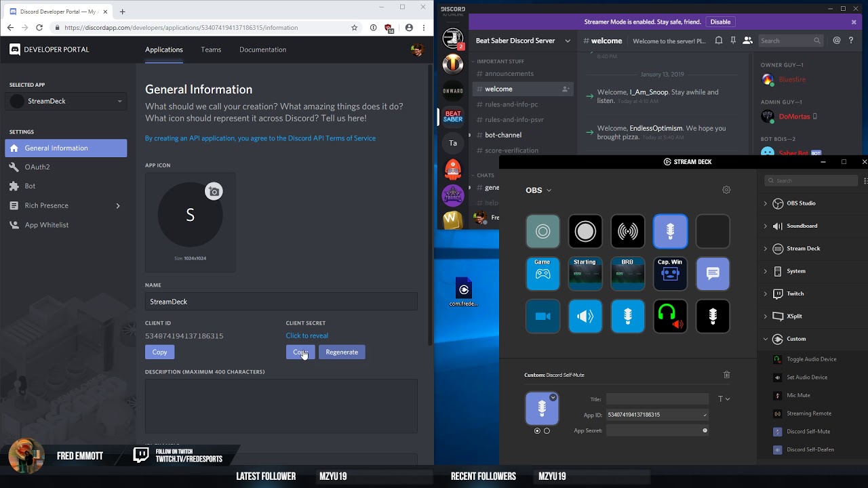
Task: Focus the Stream Deck actions search box
Action: pyautogui.click(x=811, y=181)
